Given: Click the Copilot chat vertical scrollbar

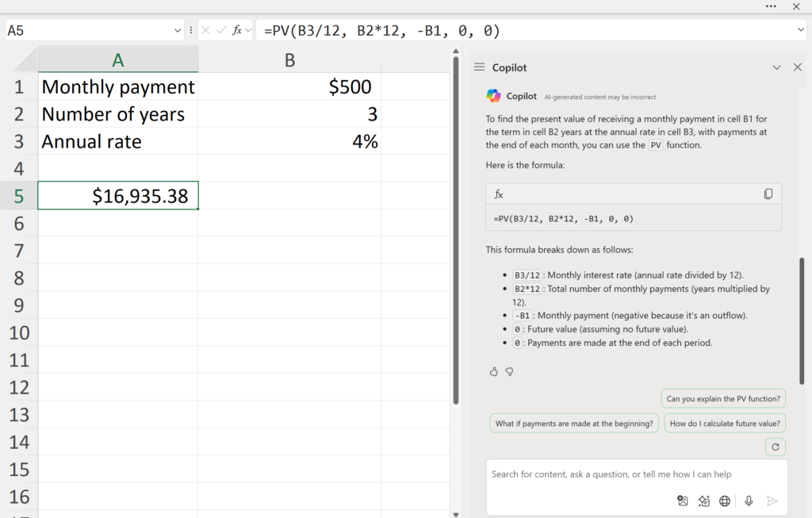Looking at the screenshot, I should tap(802, 317).
